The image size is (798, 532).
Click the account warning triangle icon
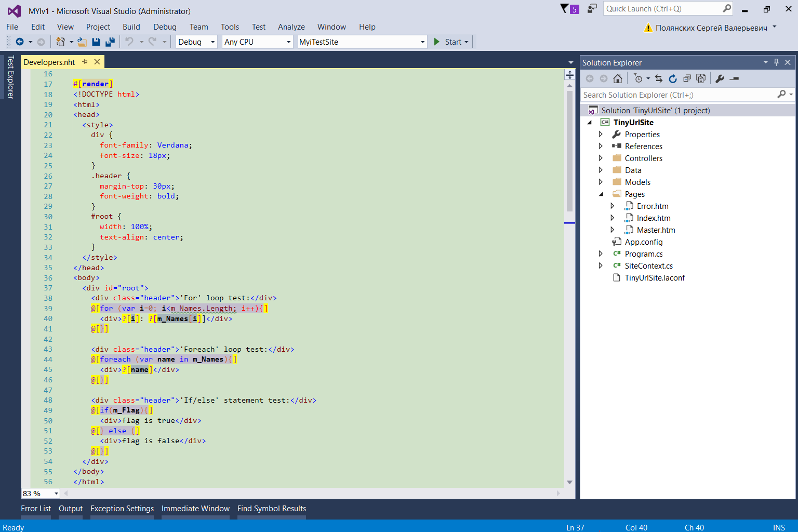click(648, 28)
